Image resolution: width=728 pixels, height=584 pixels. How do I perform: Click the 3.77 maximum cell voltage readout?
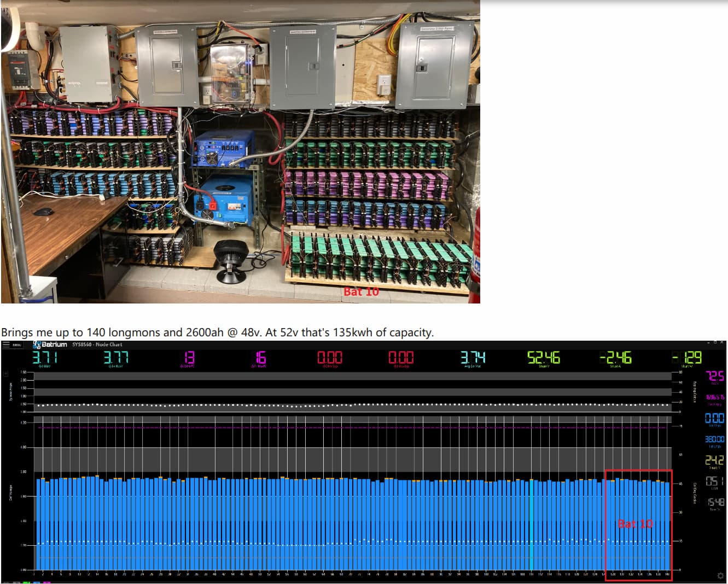tap(116, 358)
